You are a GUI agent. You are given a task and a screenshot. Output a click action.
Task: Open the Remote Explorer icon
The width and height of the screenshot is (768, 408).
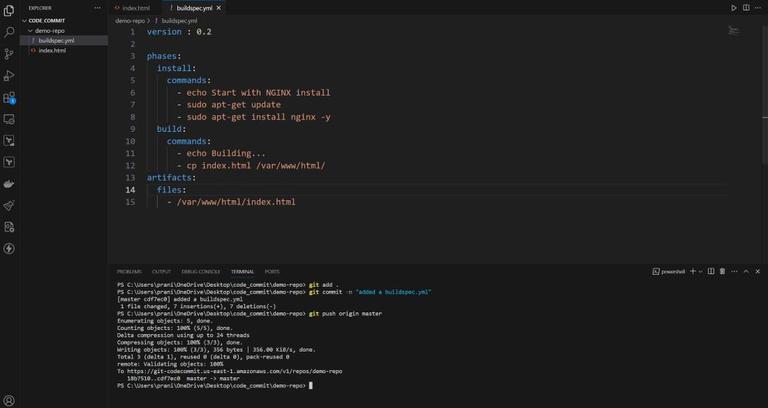pos(9,119)
